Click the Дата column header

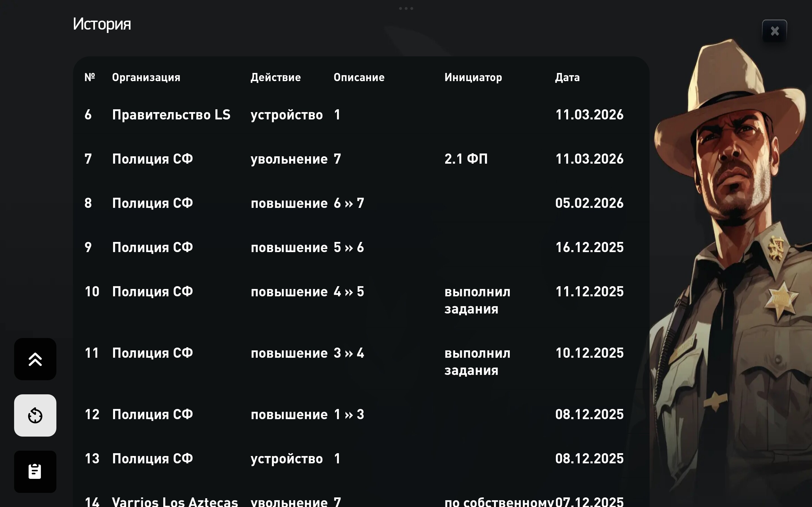pos(567,77)
